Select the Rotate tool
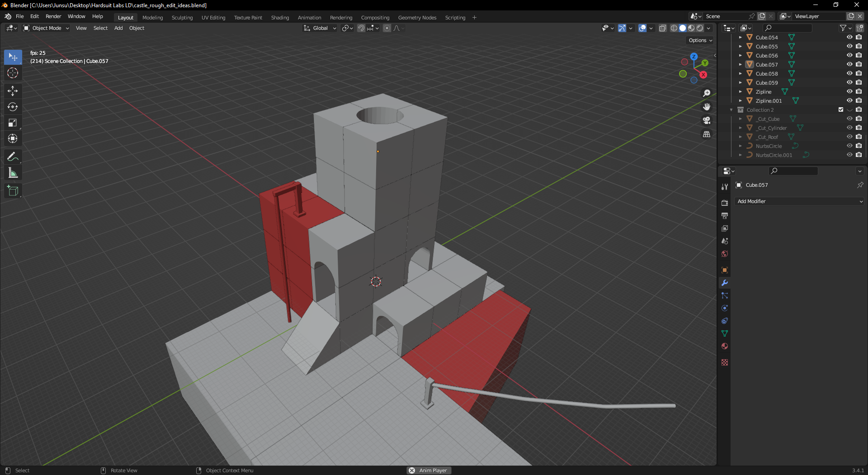868x475 pixels. point(13,107)
